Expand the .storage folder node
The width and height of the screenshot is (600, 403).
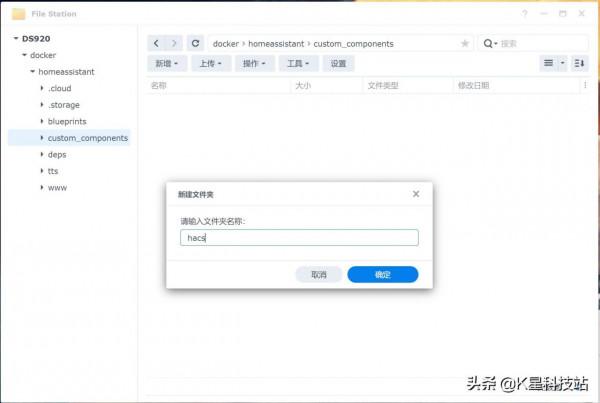pos(42,104)
